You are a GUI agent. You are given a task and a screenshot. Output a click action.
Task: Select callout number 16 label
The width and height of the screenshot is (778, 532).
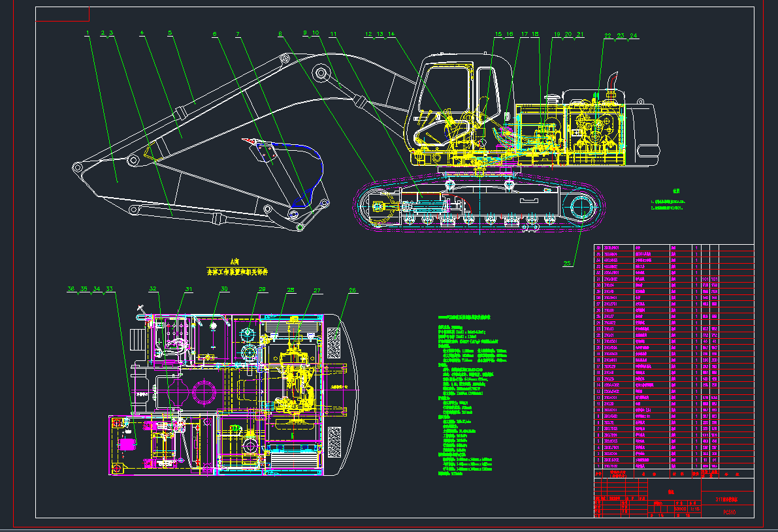pos(510,34)
